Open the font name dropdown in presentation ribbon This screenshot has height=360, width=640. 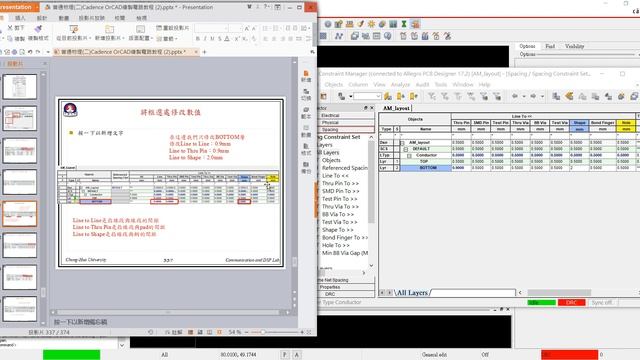point(226,28)
